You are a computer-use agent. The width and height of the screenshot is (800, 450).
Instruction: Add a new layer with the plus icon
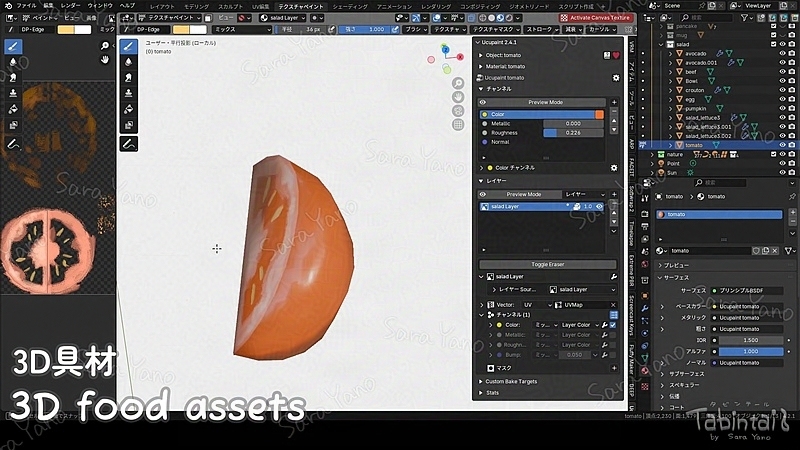pyautogui.click(x=614, y=194)
